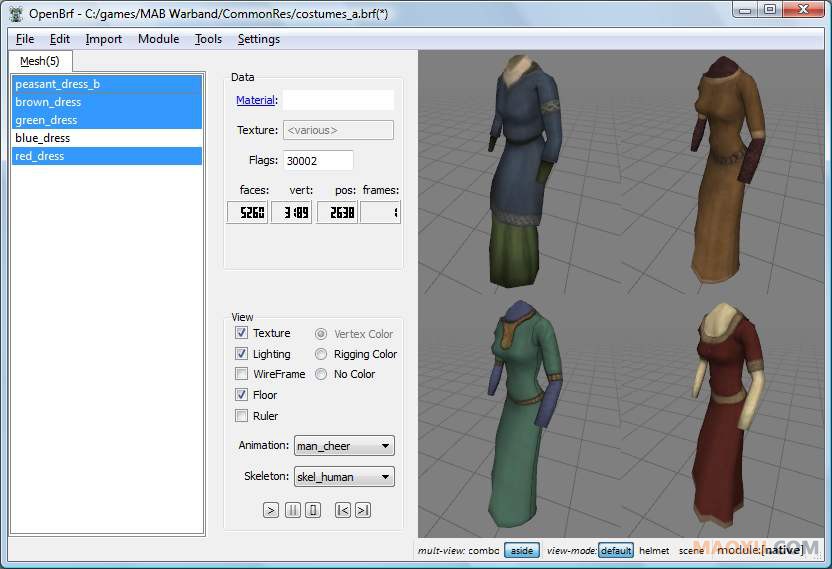Close the OpenBrf window
832x569 pixels.
click(x=803, y=10)
